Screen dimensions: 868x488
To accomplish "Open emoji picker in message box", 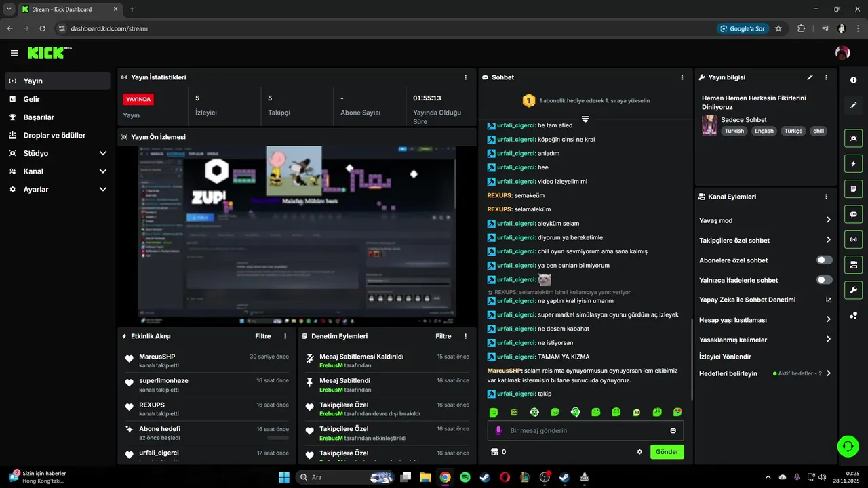I will pos(673,430).
